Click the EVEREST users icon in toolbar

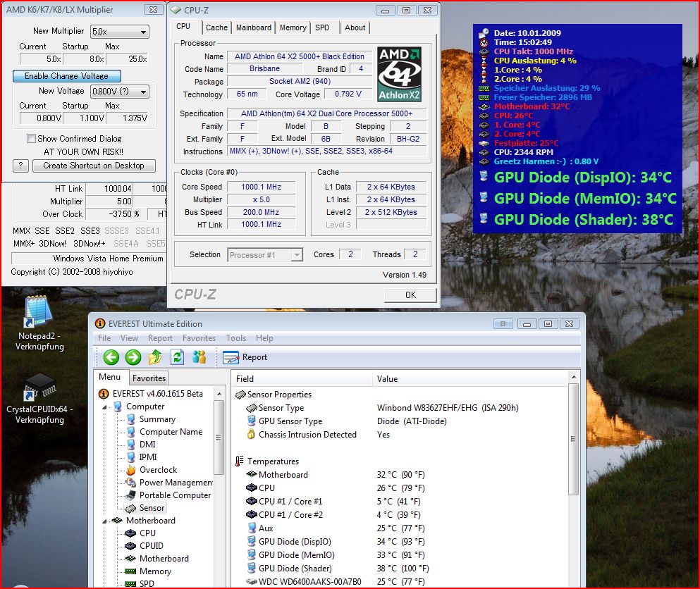pos(199,357)
